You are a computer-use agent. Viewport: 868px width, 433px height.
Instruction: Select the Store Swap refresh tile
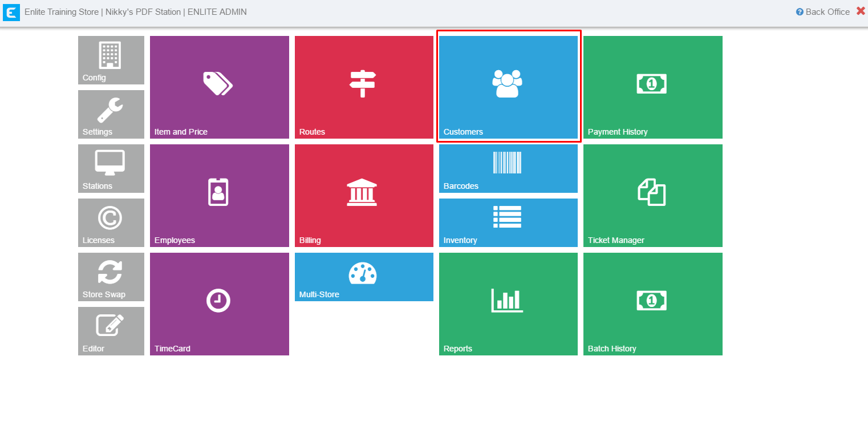click(111, 277)
